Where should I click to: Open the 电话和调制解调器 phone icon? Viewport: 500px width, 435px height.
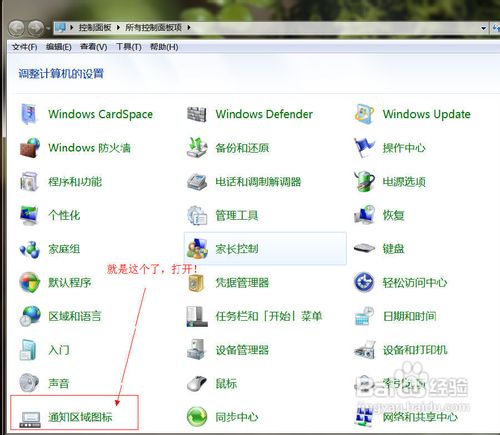pos(197,182)
